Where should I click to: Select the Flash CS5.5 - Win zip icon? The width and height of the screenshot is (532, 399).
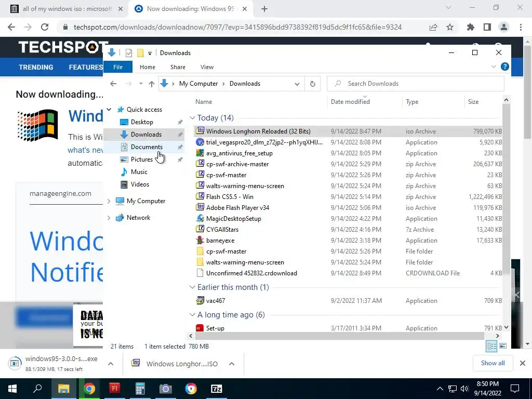pyautogui.click(x=200, y=196)
